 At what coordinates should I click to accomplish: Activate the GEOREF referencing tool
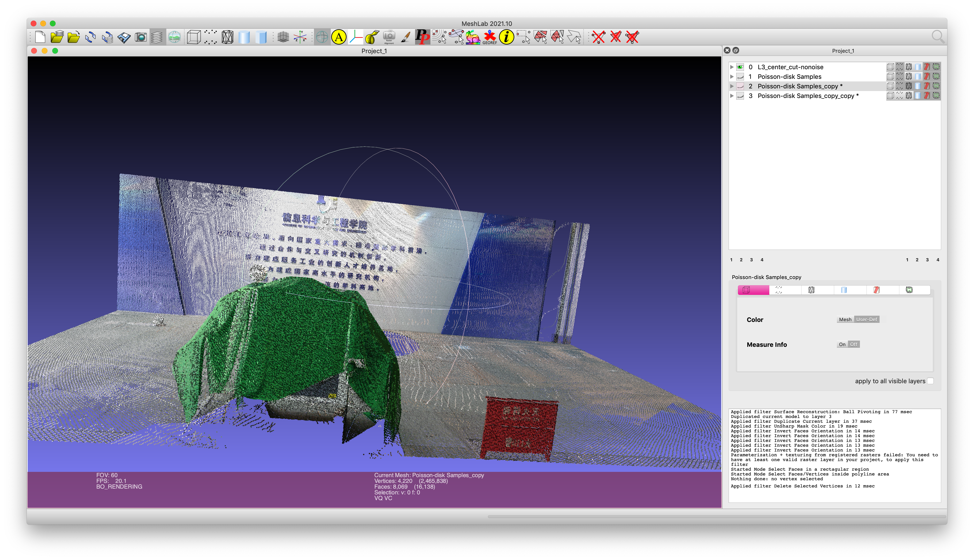tap(490, 37)
